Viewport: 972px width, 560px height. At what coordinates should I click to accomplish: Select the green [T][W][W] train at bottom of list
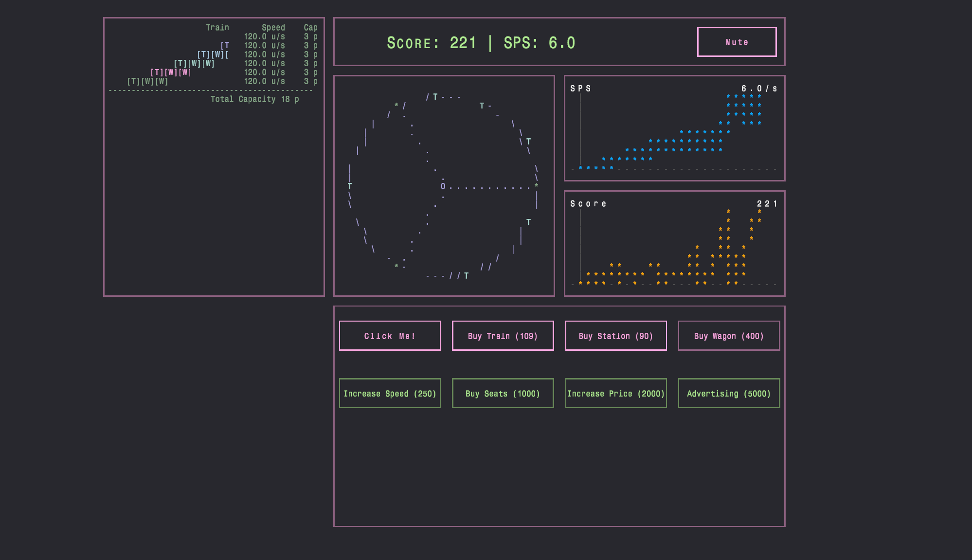coord(147,81)
